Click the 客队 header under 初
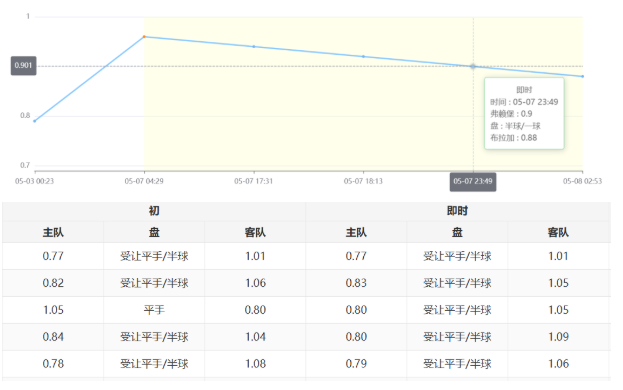Screen dimensions: 623x390 (255, 232)
